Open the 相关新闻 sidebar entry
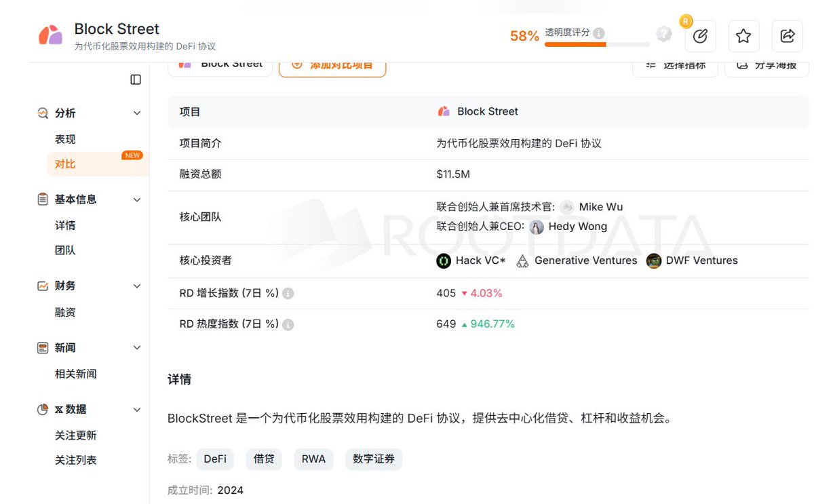Viewport: 814px width, 504px height. pos(75,374)
